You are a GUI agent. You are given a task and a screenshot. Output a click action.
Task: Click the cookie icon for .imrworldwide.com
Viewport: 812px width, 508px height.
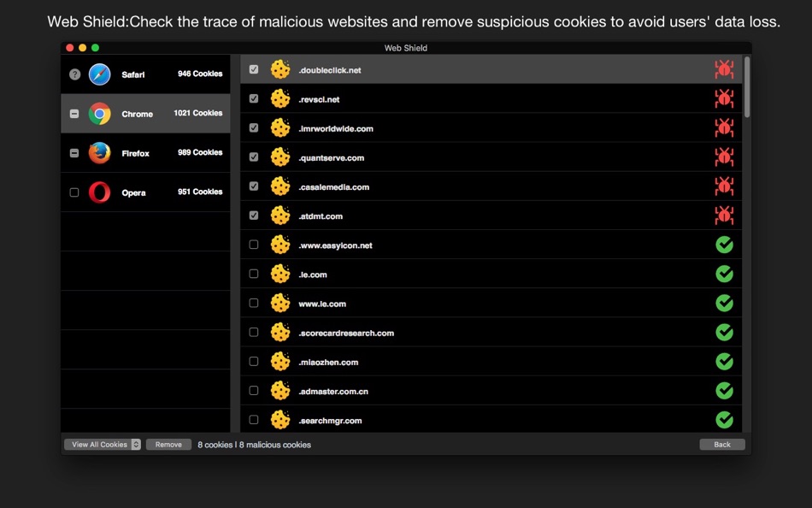click(280, 128)
